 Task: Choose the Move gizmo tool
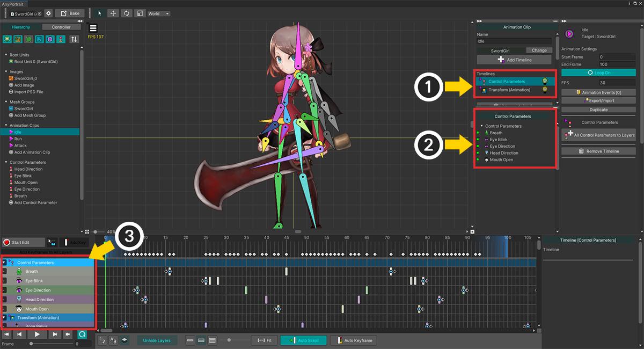coord(113,13)
